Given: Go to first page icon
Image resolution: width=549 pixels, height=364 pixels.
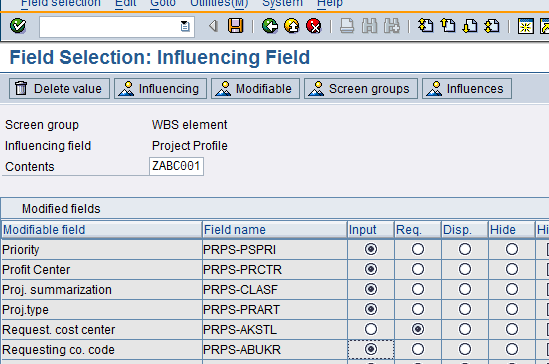Looking at the screenshot, I should (x=425, y=26).
